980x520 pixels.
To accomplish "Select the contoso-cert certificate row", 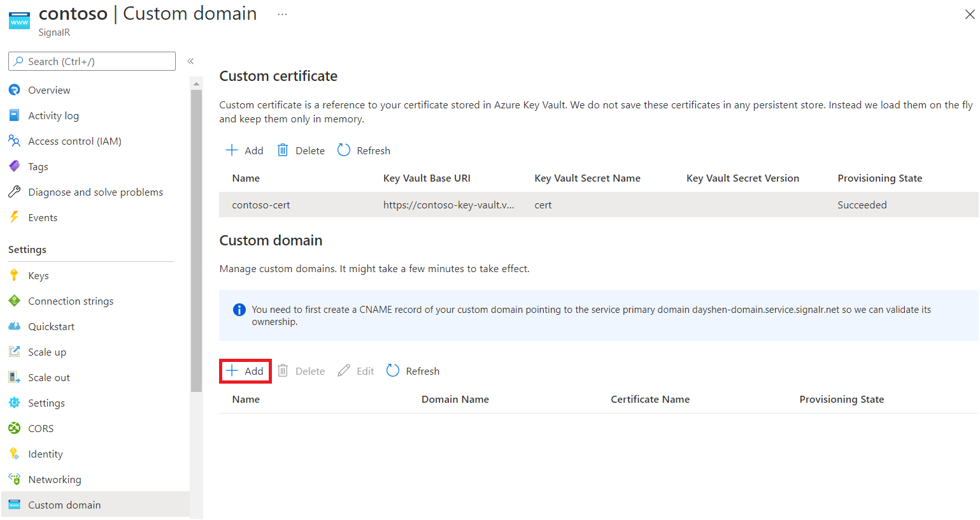I will pos(261,205).
